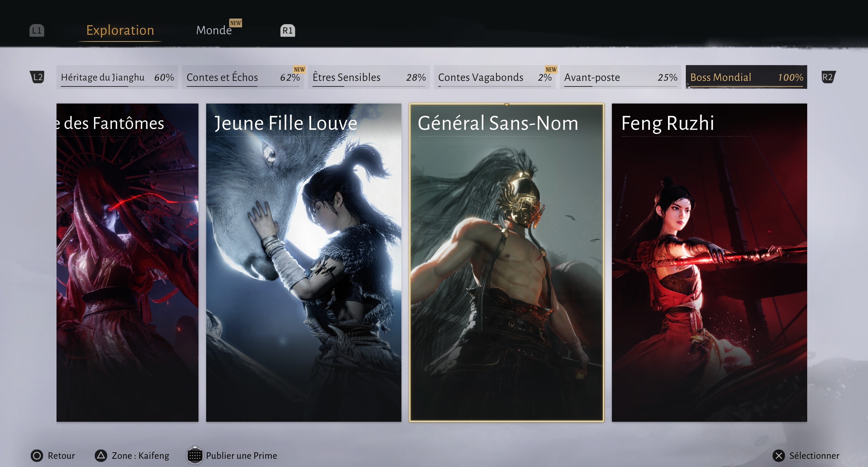Click the R1 shoulder button icon

coord(288,30)
